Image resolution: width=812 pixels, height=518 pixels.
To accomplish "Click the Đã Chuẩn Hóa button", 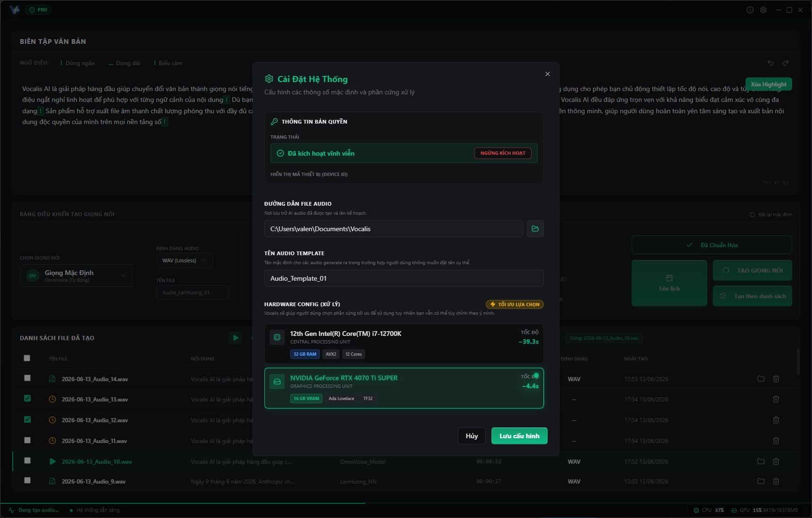I will [x=712, y=245].
